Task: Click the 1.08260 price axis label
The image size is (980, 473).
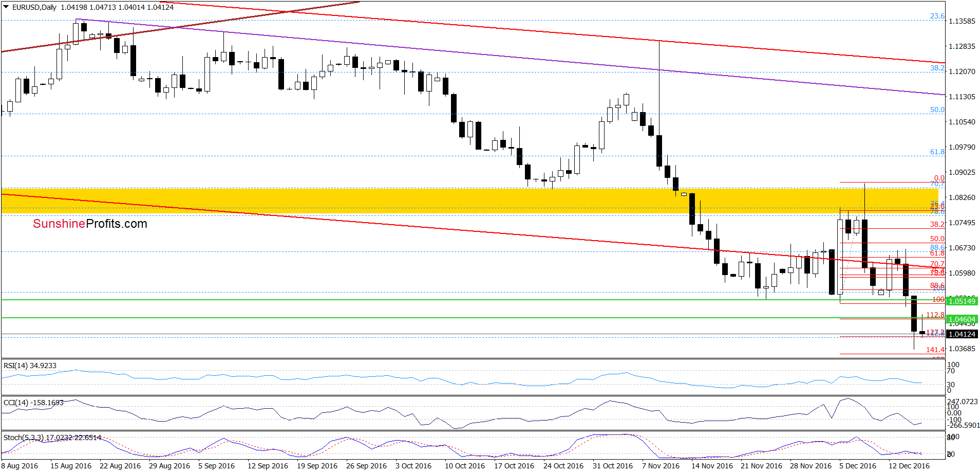Action: pos(962,197)
